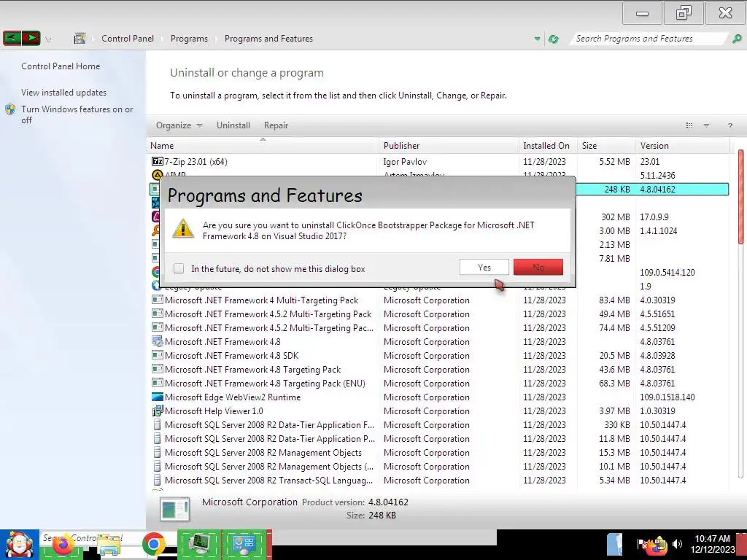Open File Explorer from the taskbar
Image resolution: width=747 pixels, height=560 pixels.
109,545
